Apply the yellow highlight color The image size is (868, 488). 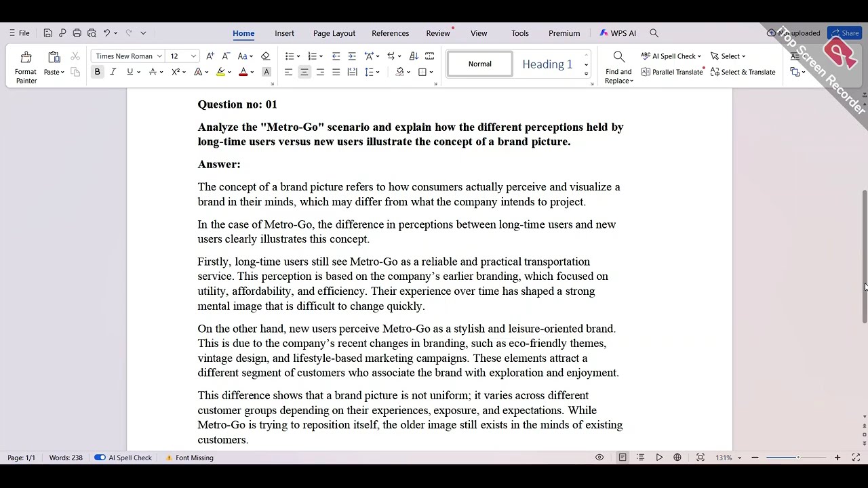coord(220,72)
